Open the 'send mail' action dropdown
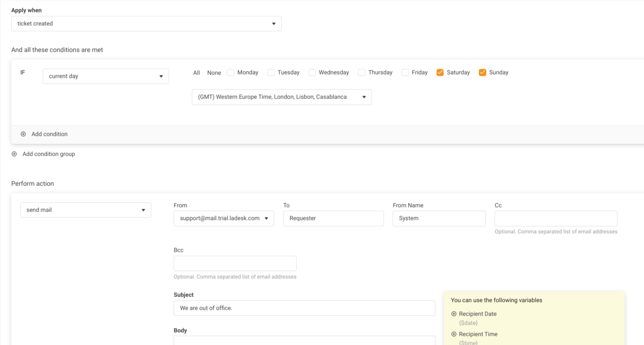This screenshot has height=345, width=644. click(x=85, y=210)
